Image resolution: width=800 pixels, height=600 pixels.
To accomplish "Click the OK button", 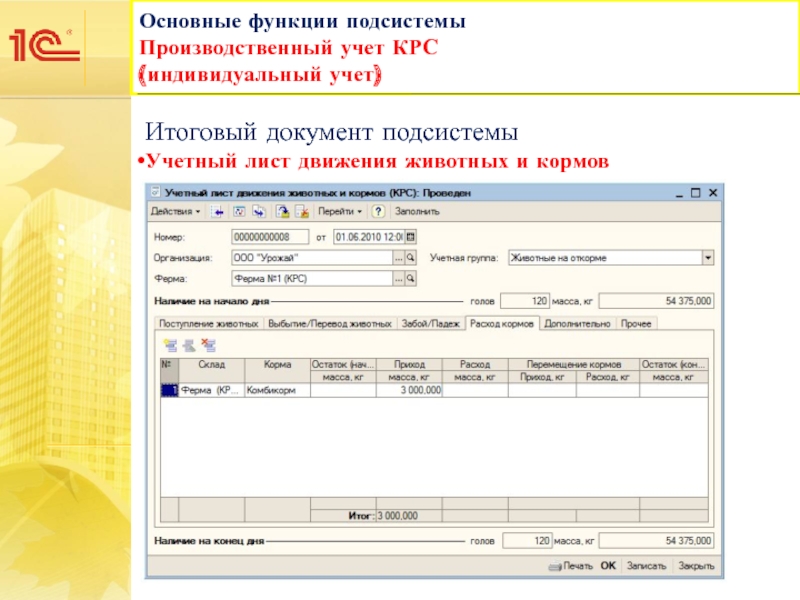I will (608, 566).
